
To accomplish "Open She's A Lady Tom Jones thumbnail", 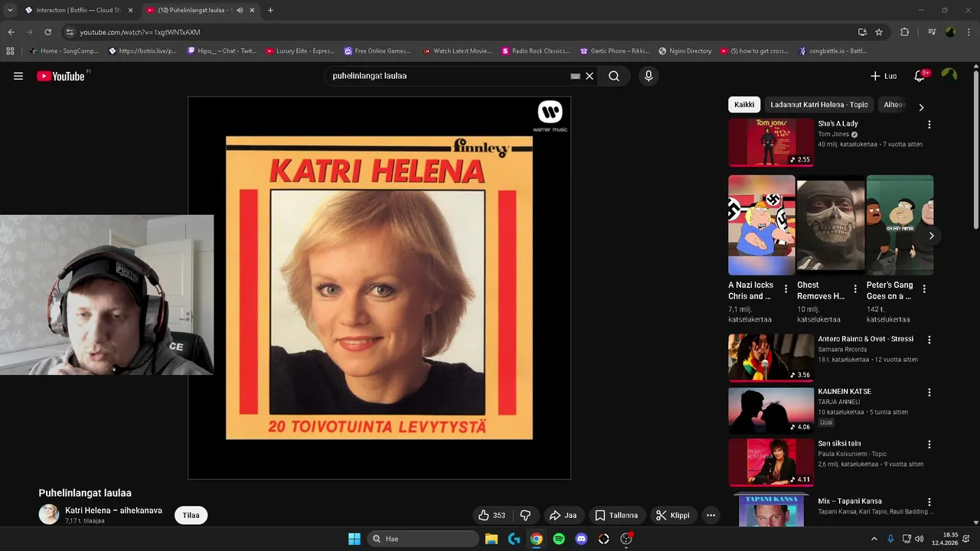I will coord(771,142).
